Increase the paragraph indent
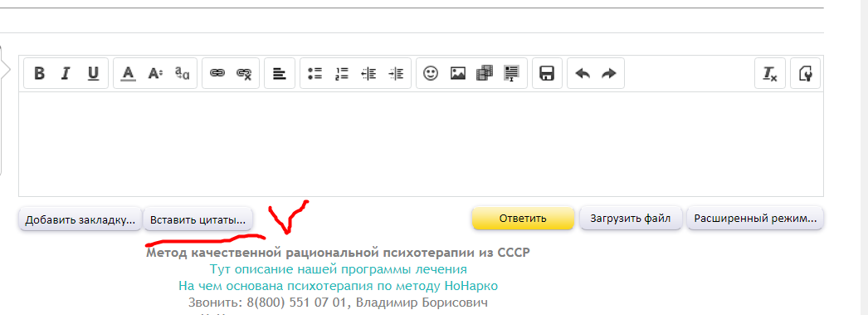 tap(397, 73)
